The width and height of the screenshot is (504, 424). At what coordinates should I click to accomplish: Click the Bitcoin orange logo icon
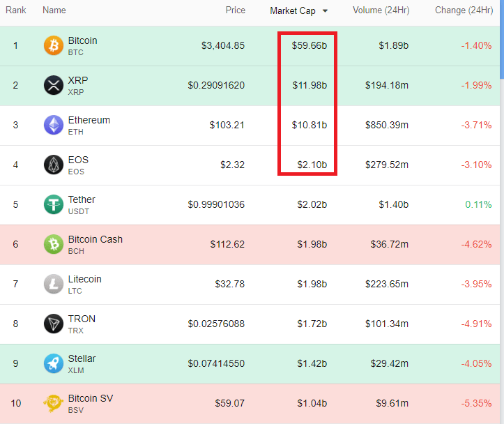click(x=54, y=46)
